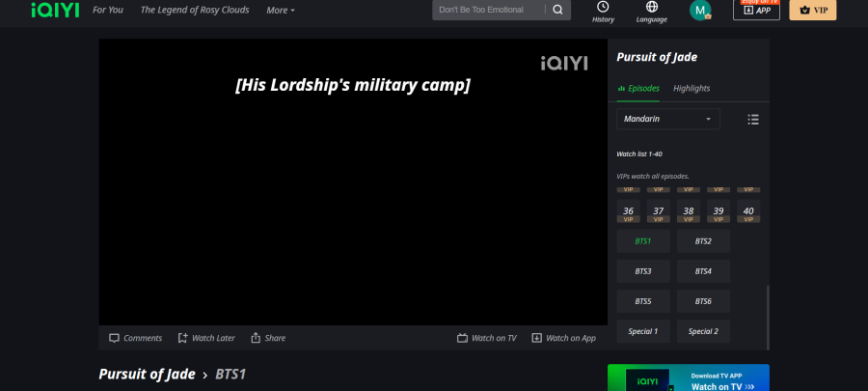Select the Episodes tab
The height and width of the screenshot is (391, 868).
click(x=638, y=88)
